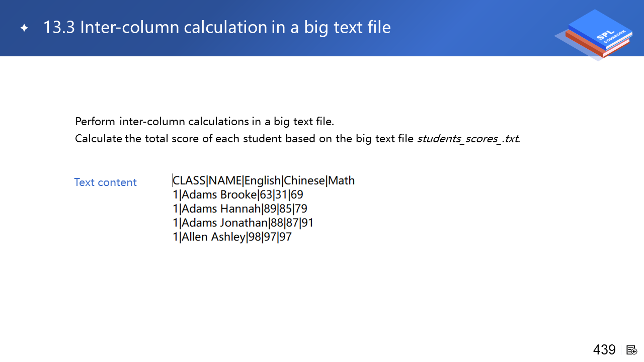Click the Math column header text
The width and height of the screenshot is (644, 362).
[x=342, y=180]
